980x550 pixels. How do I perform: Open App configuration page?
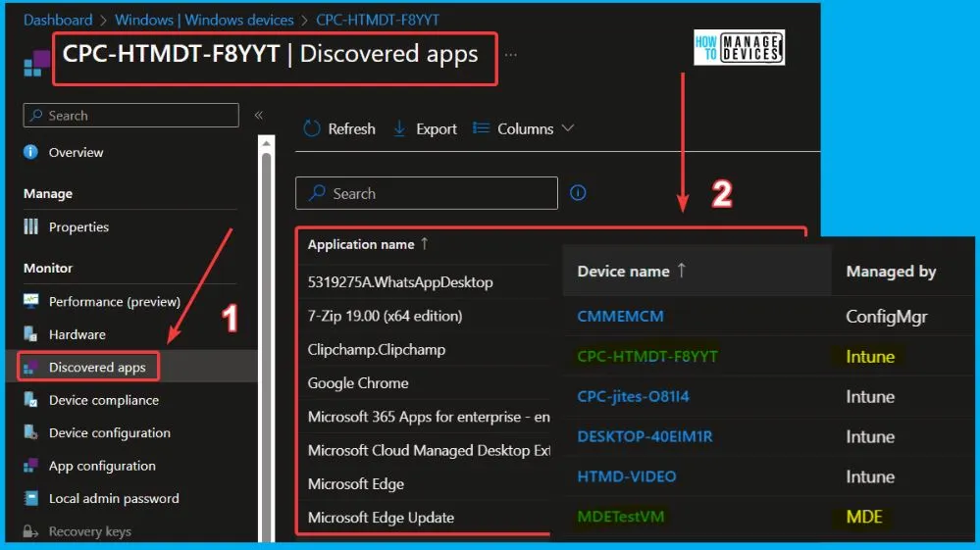pos(102,466)
